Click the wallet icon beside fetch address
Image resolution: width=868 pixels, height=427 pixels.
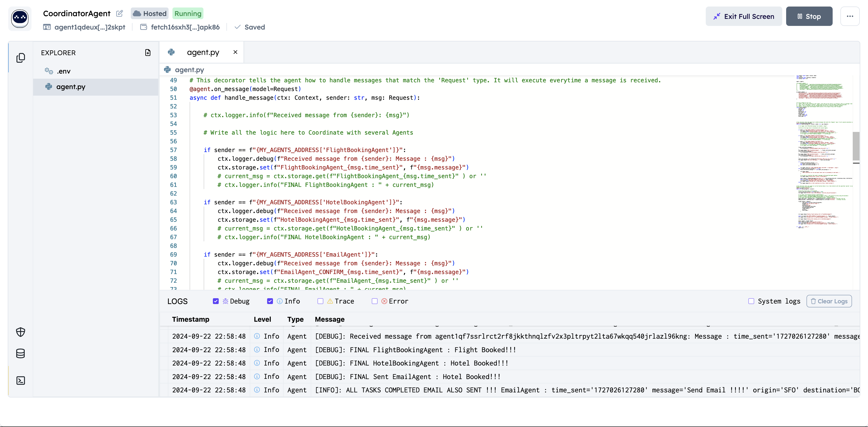pos(144,27)
